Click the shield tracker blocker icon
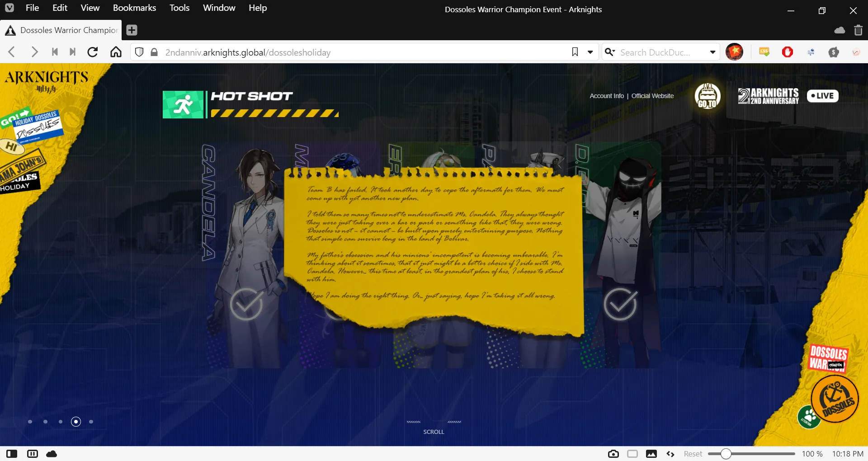 [139, 52]
